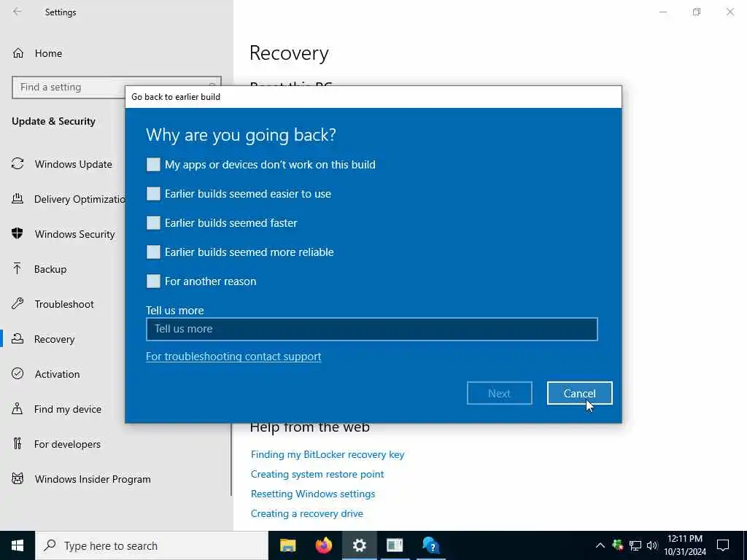Restore down the Settings window
Image resolution: width=747 pixels, height=560 pixels.
697,12
